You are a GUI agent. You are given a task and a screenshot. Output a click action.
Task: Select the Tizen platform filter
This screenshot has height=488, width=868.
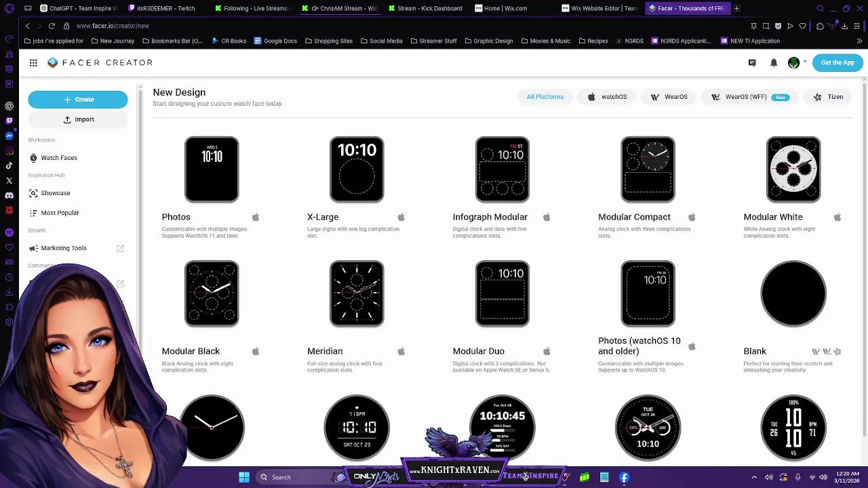(829, 97)
